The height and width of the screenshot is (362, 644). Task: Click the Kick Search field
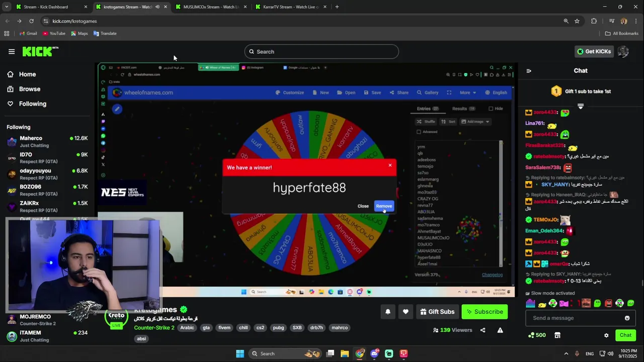tap(321, 52)
